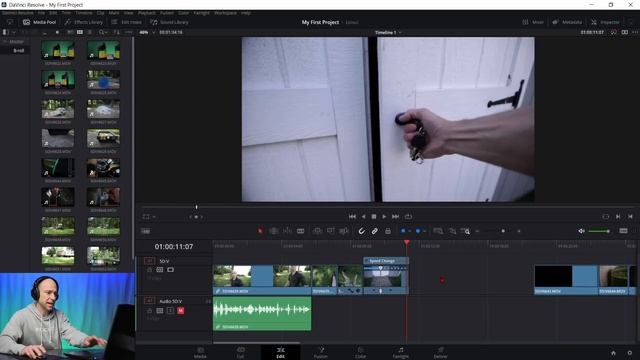Switch to the Media page tab
The width and height of the screenshot is (640, 360).
200,353
